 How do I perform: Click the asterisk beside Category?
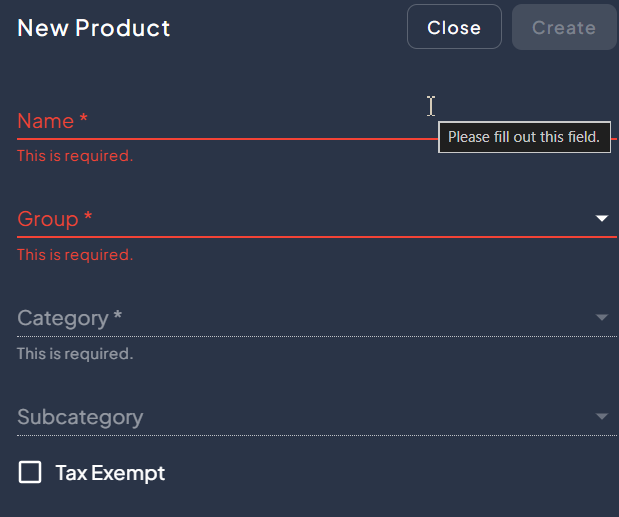coord(118,316)
